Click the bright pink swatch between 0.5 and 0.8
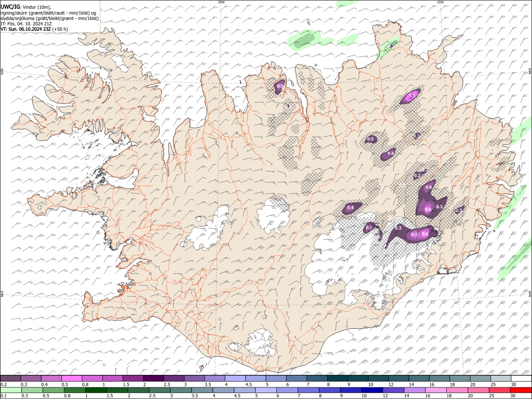Screen dimensions: 532x399 coord(71,379)
